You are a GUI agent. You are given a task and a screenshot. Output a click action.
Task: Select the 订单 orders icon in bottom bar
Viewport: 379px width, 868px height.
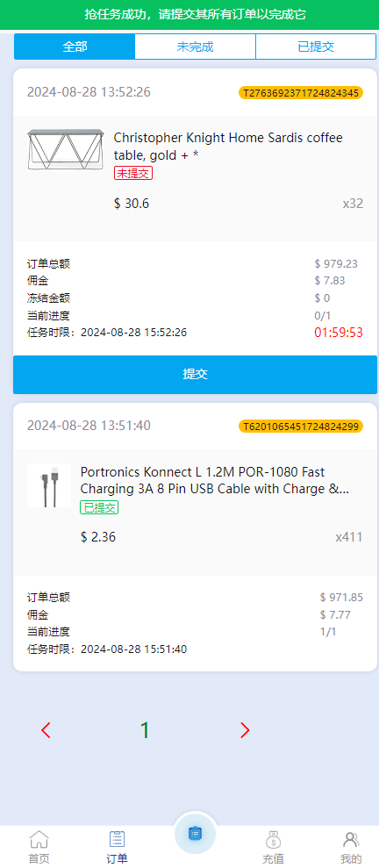(x=117, y=840)
